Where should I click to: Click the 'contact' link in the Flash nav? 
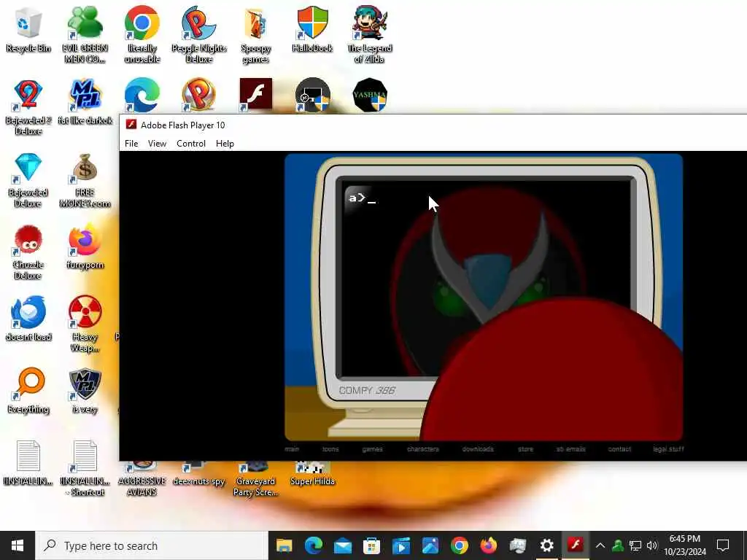coord(619,448)
